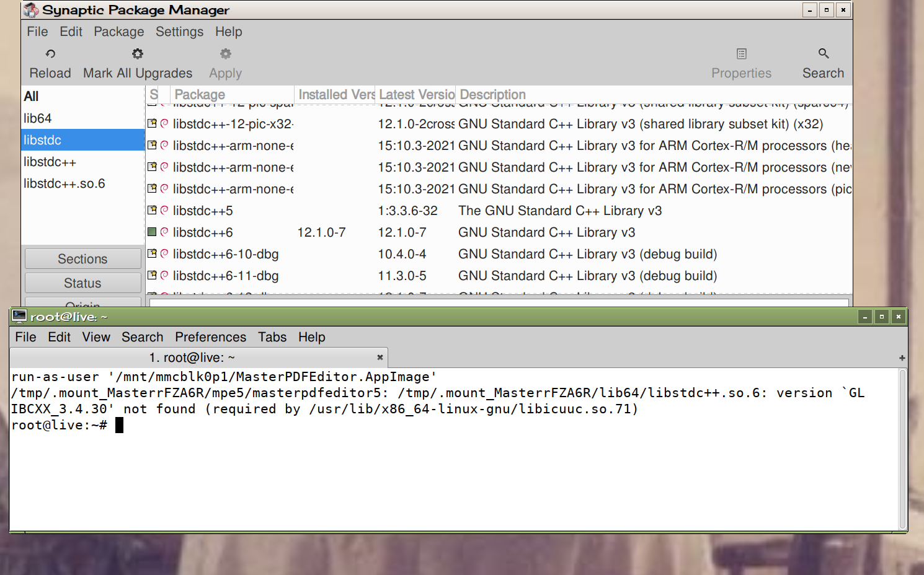Close the root@live terminal tab
The height and width of the screenshot is (575, 924).
pos(380,357)
